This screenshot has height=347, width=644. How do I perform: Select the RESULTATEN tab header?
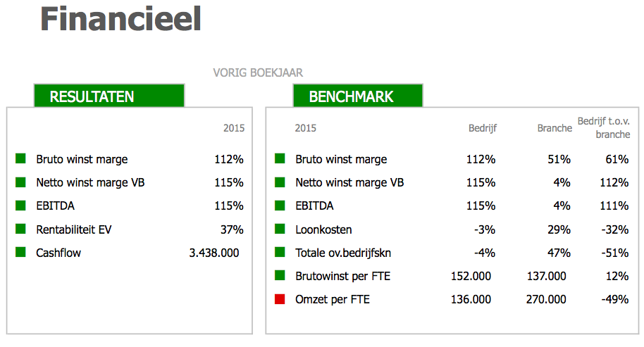coord(109,96)
